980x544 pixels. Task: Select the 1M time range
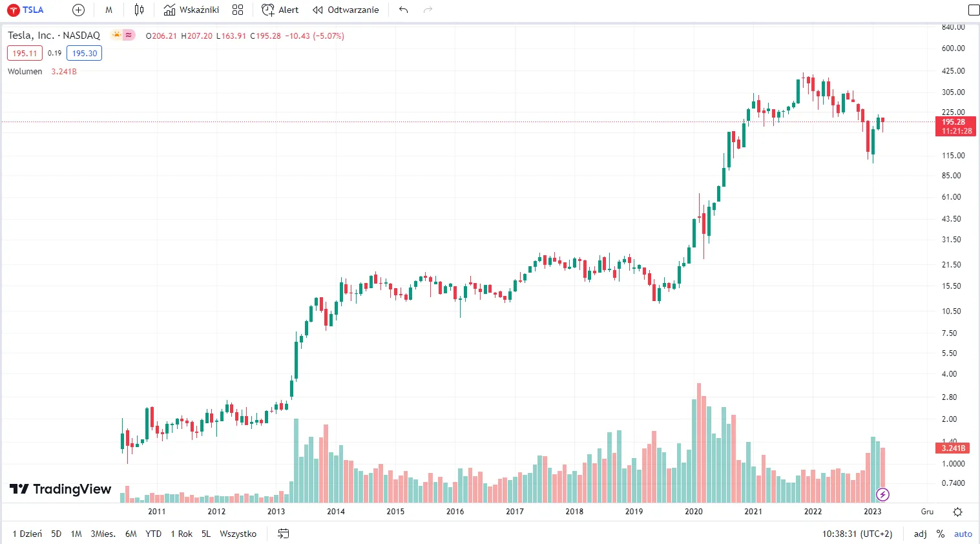point(76,534)
